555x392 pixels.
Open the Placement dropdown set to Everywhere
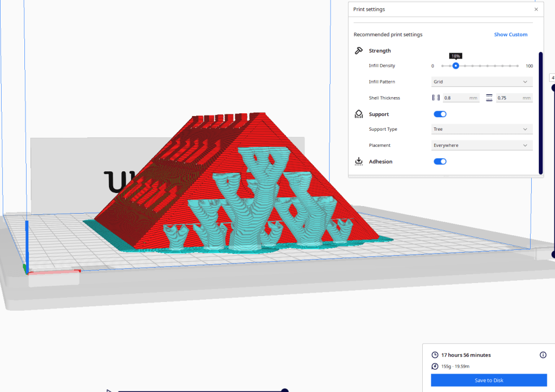tap(481, 145)
